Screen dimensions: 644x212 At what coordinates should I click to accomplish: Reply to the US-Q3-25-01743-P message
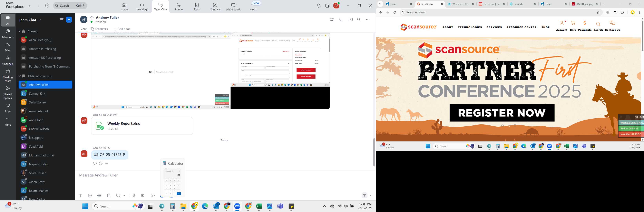(x=95, y=164)
